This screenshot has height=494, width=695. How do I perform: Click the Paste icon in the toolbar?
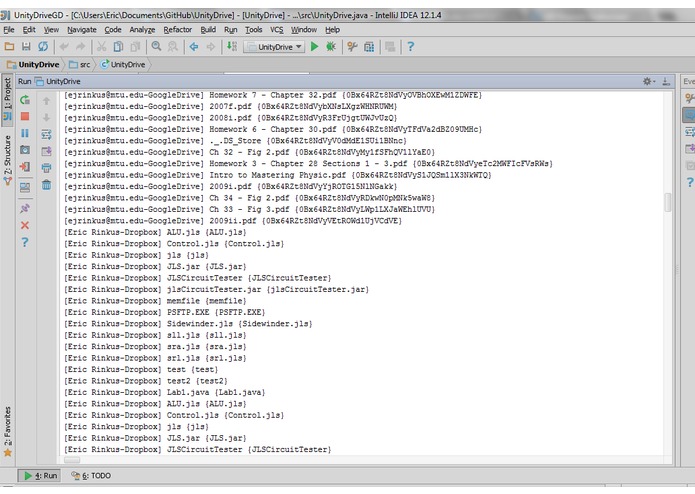coord(135,47)
